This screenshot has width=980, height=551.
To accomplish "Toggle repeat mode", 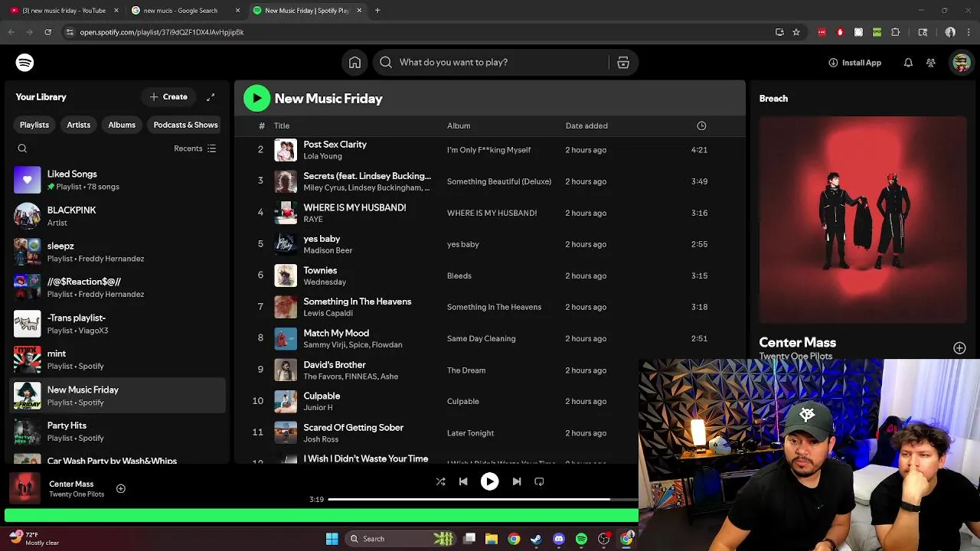I will click(539, 481).
